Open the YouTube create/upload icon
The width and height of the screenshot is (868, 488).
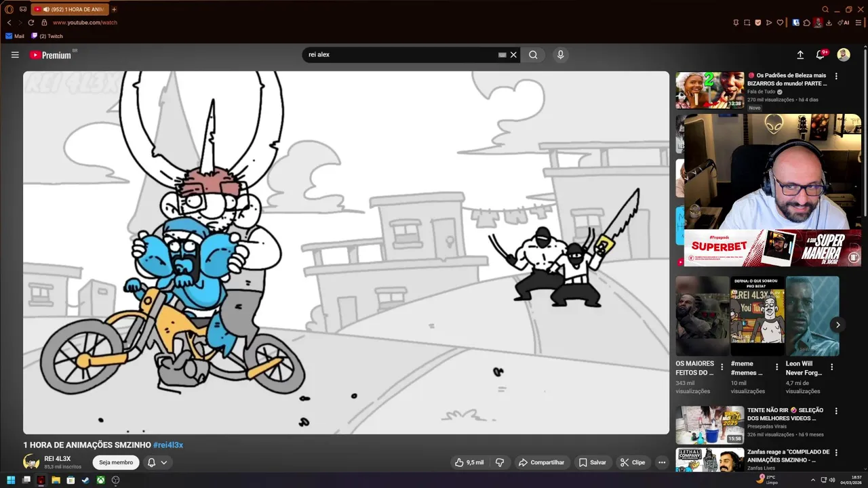point(800,55)
